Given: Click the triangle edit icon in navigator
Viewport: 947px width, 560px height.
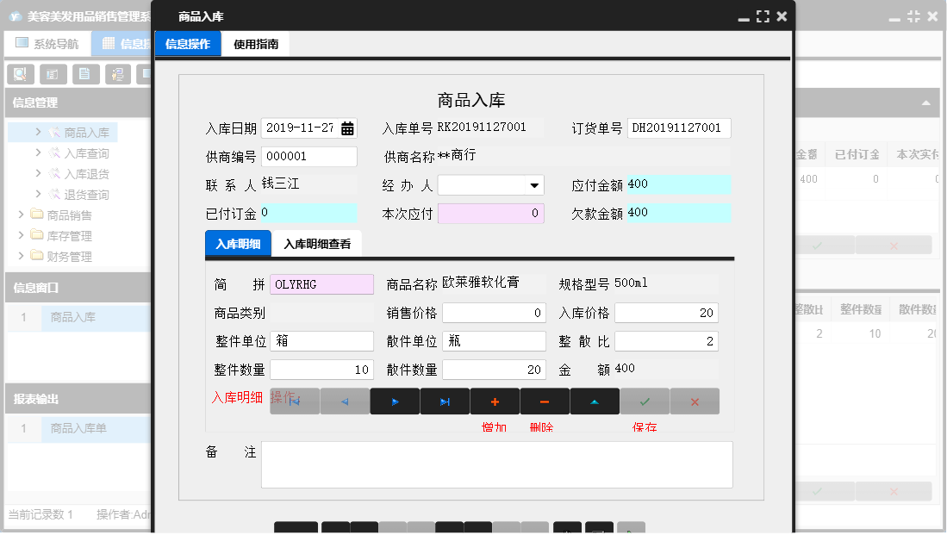Looking at the screenshot, I should point(594,401).
